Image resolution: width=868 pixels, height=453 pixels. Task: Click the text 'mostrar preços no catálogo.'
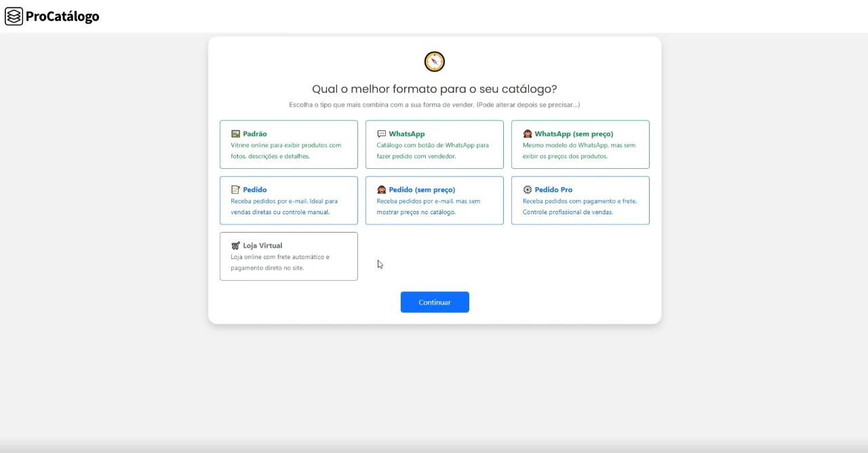point(416,212)
